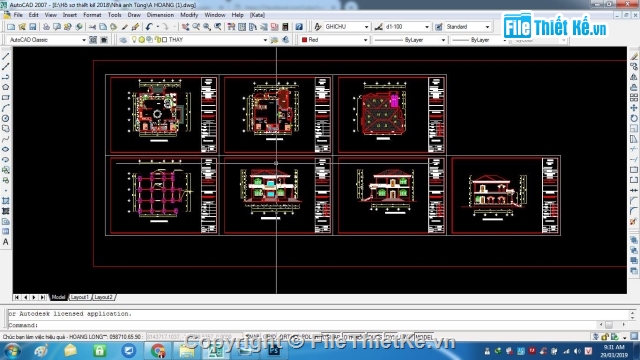Select the Array modify tool
The image size is (640, 360).
click(634, 98)
